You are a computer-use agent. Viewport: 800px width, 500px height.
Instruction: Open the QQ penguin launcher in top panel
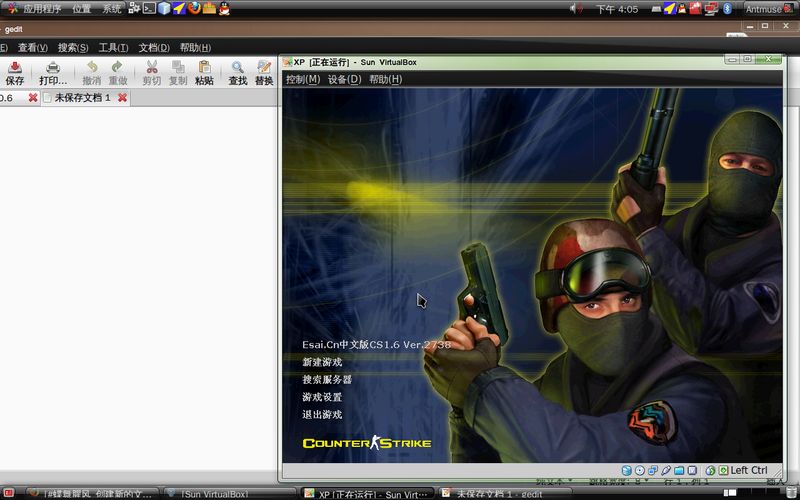coord(224,8)
